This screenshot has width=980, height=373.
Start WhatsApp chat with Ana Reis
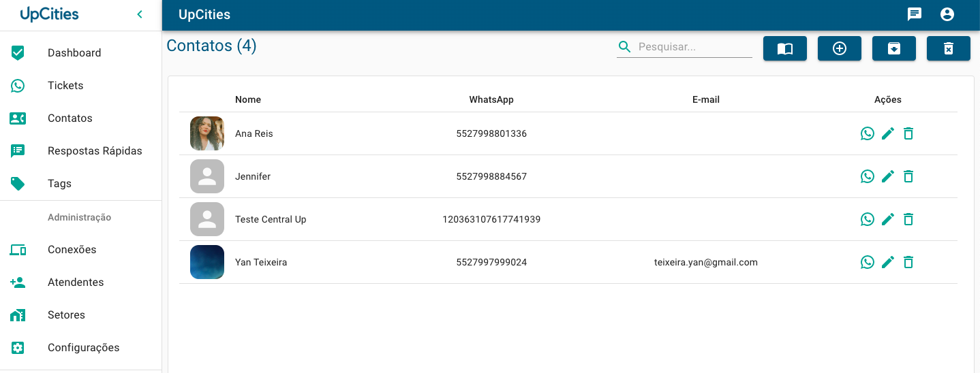pos(868,133)
